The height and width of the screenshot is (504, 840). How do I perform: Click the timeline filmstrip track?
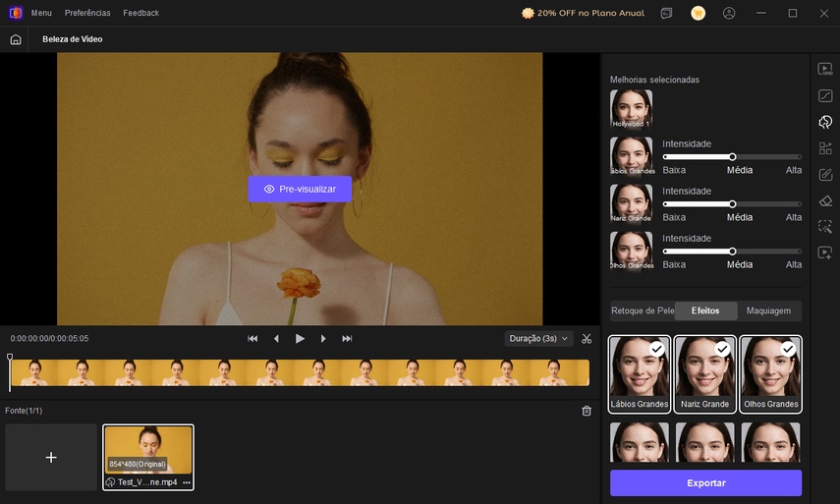coord(300,372)
